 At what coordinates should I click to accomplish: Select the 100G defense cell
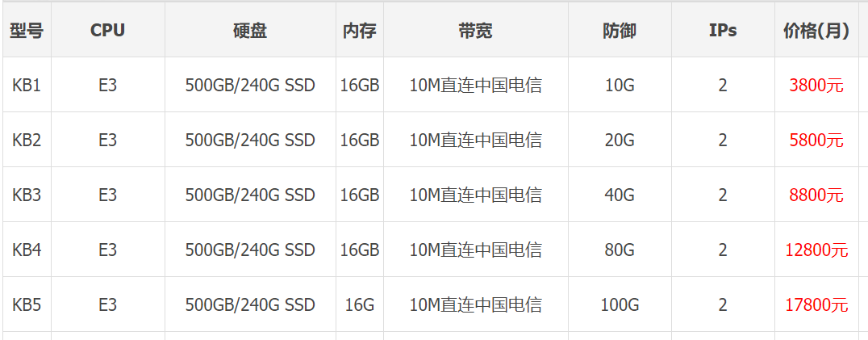(x=620, y=304)
